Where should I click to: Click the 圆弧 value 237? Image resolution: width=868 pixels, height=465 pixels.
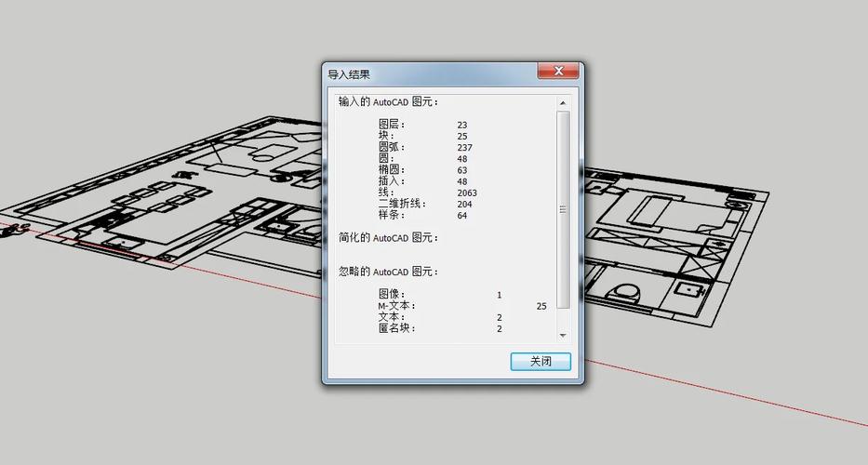pos(465,148)
